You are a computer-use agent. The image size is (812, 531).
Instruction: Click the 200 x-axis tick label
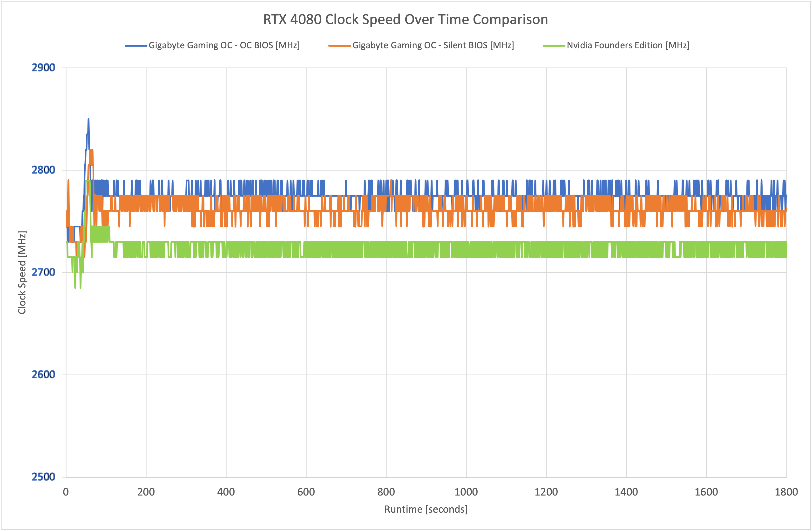pyautogui.click(x=146, y=492)
